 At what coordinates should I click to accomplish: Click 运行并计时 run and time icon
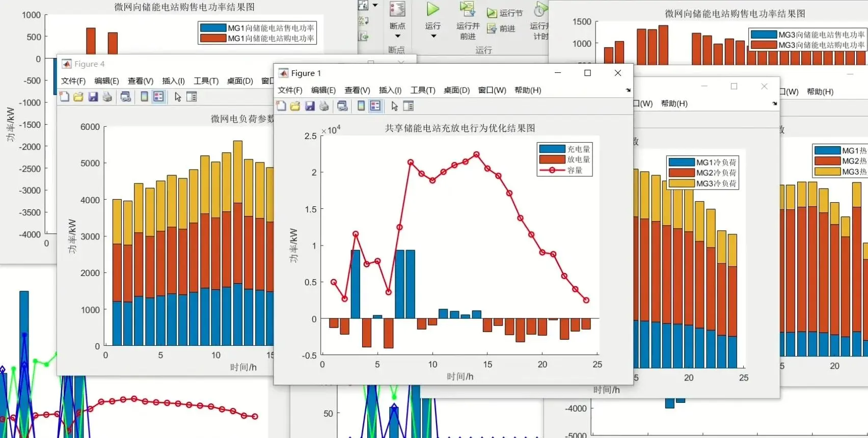[540, 9]
